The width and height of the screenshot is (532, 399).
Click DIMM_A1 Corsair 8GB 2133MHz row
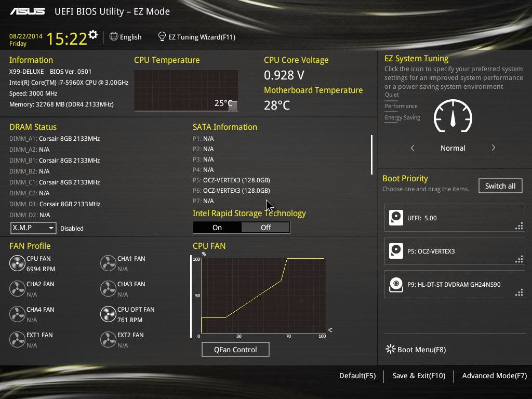(55, 138)
